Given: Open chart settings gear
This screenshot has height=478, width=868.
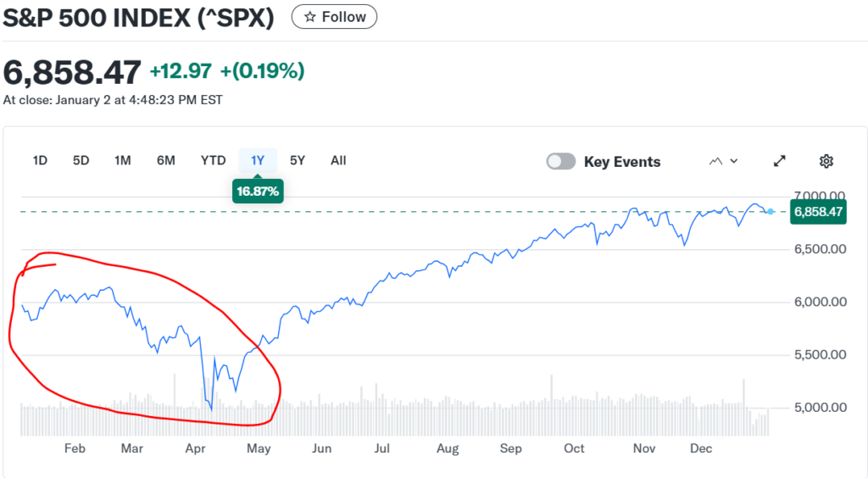Looking at the screenshot, I should tap(826, 161).
